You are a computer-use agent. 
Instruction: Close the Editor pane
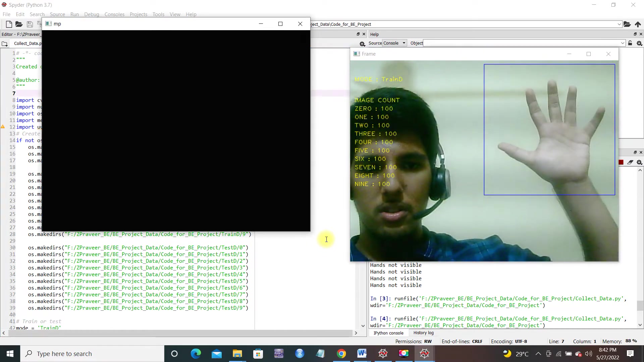pos(364,34)
